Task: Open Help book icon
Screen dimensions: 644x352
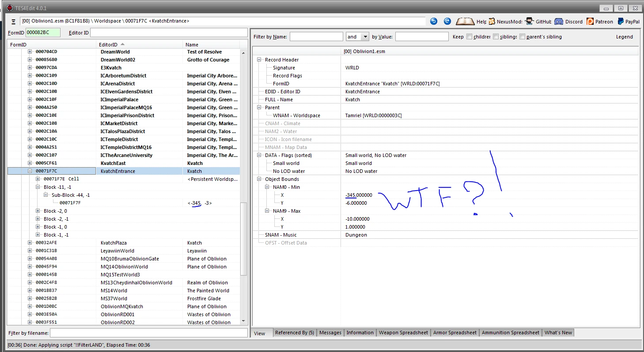Action: tap(465, 21)
